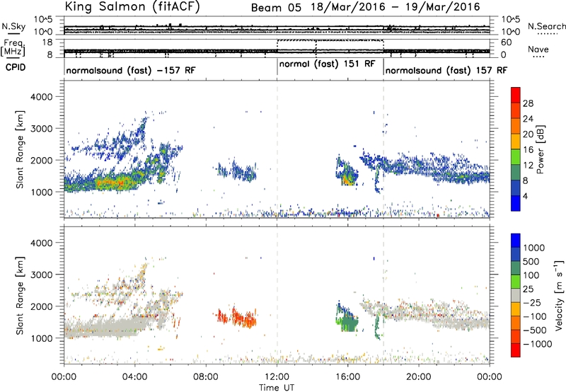The height and width of the screenshot is (392, 566).
Task: Click the '08:00' time tick label
Action: pos(206,377)
